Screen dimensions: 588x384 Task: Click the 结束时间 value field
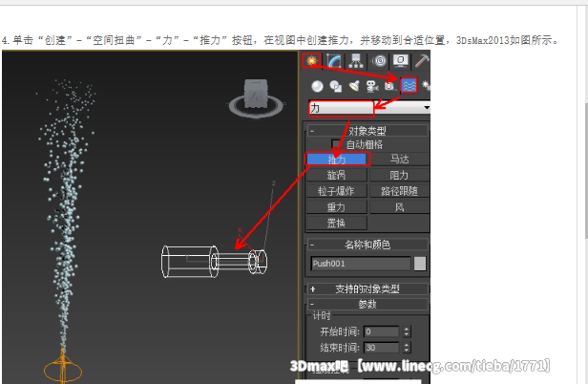[382, 348]
